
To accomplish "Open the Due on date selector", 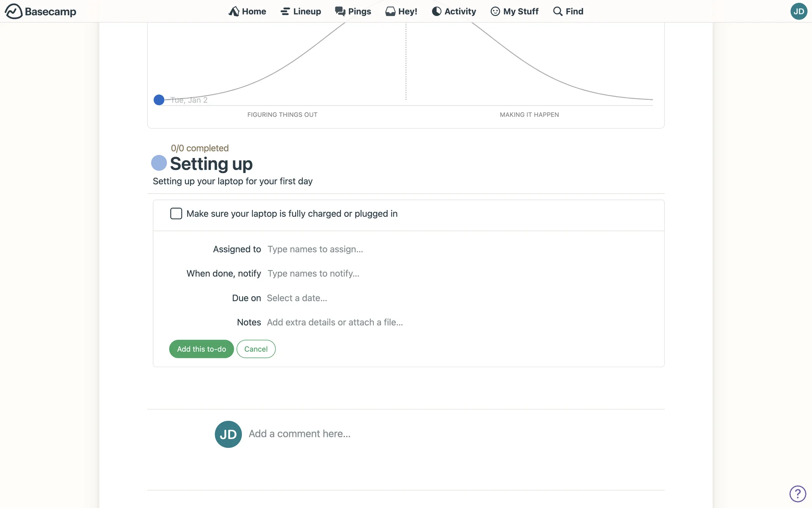I will tap(297, 298).
